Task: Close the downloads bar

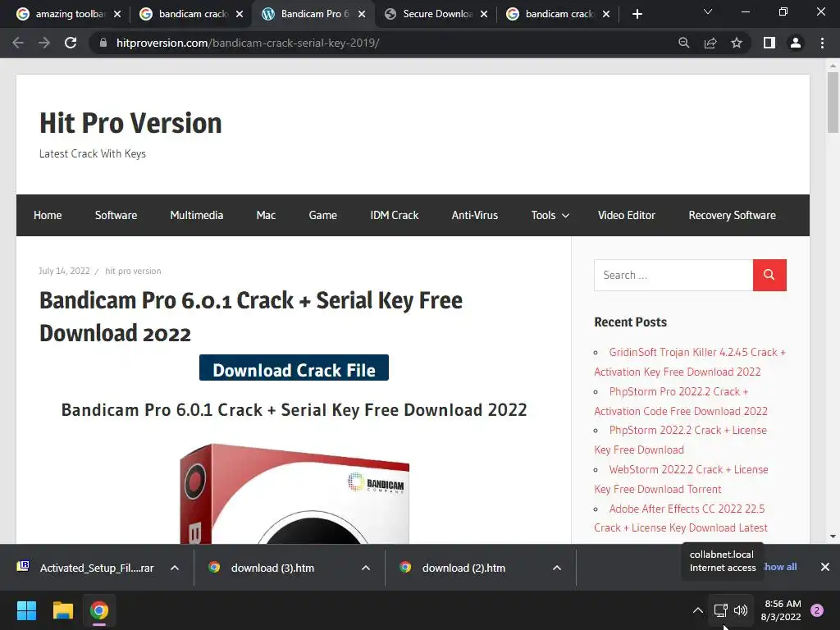Action: pos(825,567)
